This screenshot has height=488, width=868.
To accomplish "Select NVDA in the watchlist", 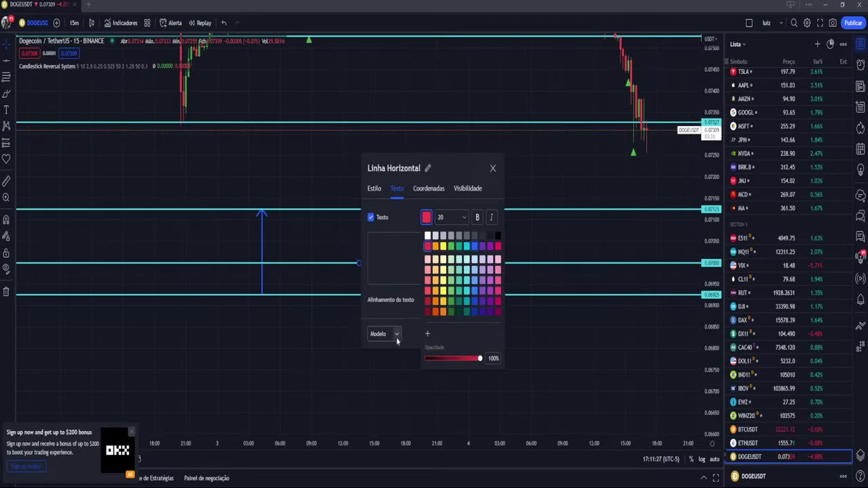I will [x=789, y=154].
